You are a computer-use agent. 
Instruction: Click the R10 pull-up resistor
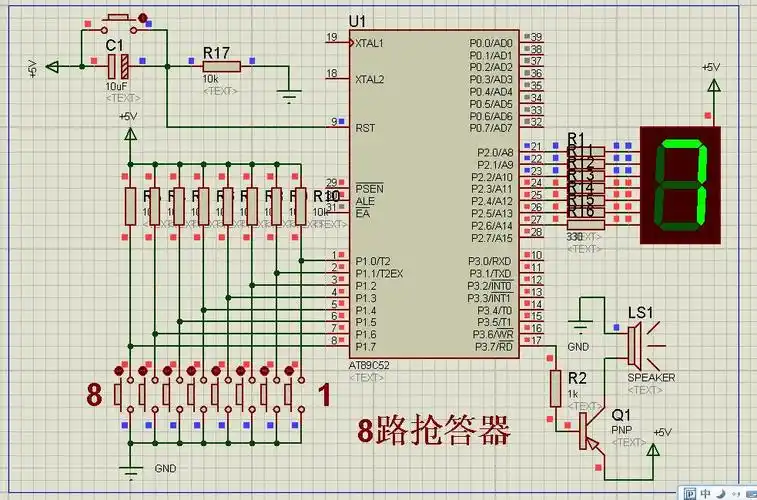[298, 205]
